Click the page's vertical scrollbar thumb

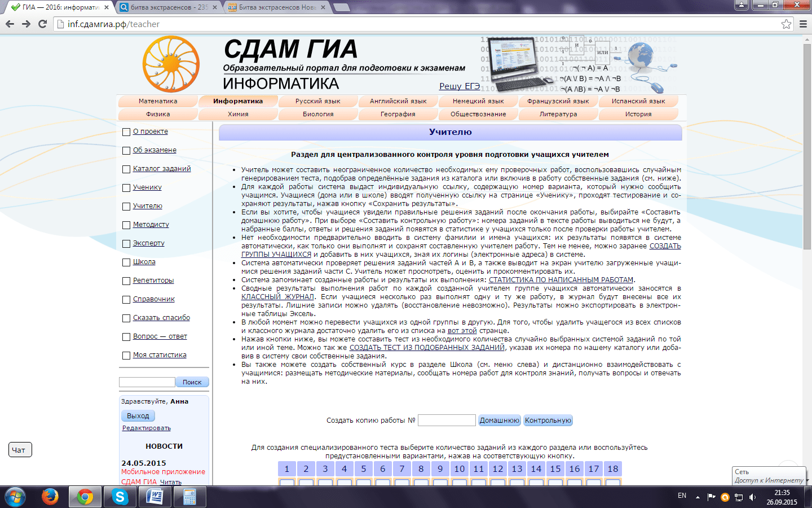(807, 147)
